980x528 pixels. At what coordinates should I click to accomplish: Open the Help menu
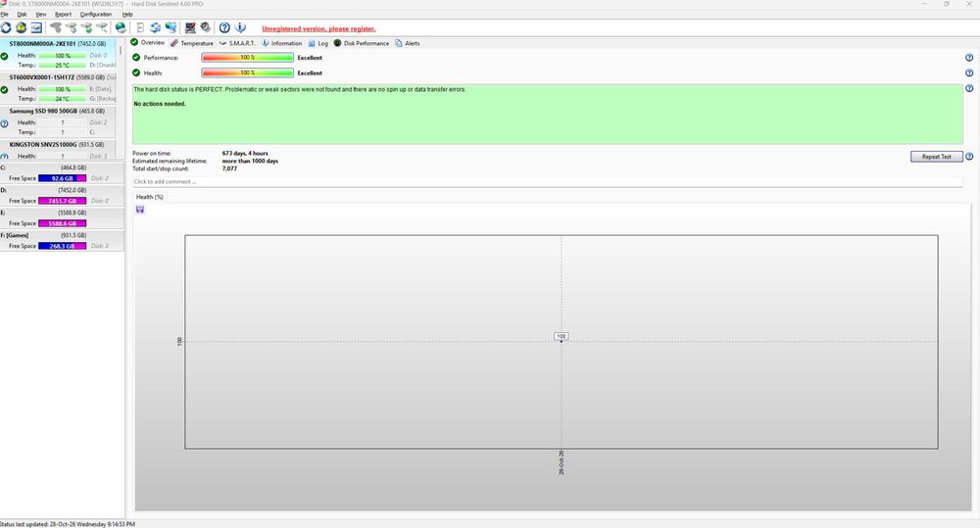[x=127, y=14]
